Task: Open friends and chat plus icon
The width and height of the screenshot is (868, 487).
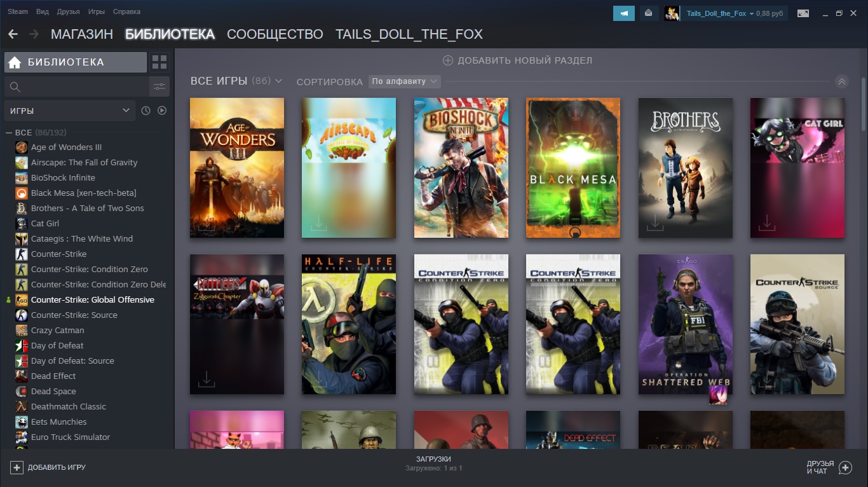Action: coord(845,468)
